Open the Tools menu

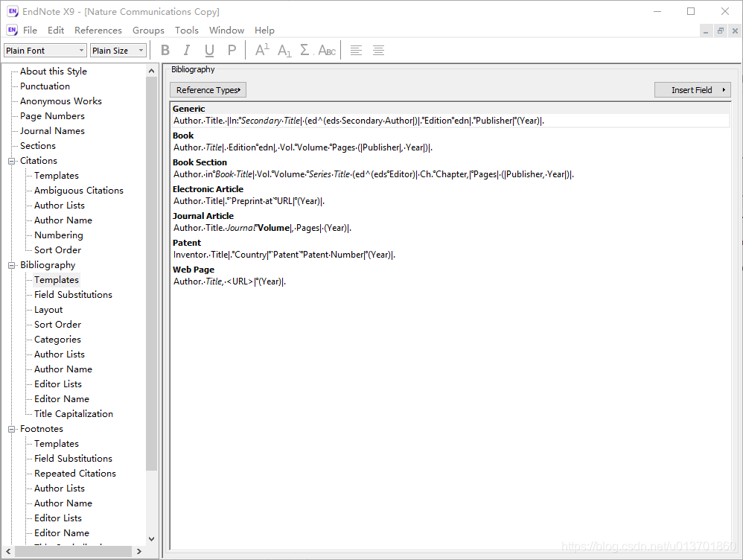pos(187,30)
